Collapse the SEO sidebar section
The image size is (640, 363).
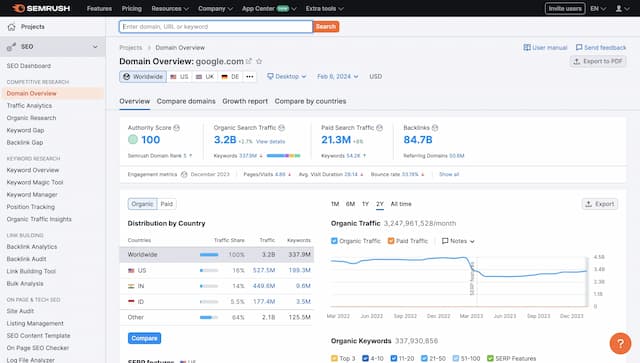95,47
